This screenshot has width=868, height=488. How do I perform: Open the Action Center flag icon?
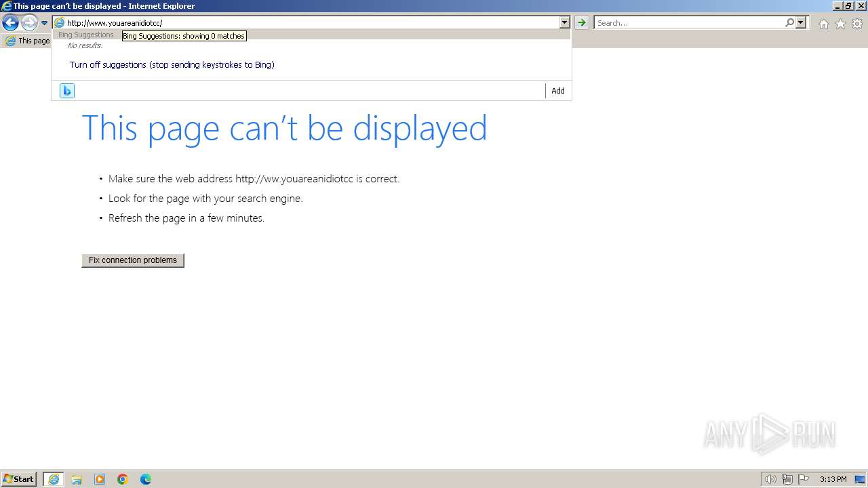click(x=804, y=479)
